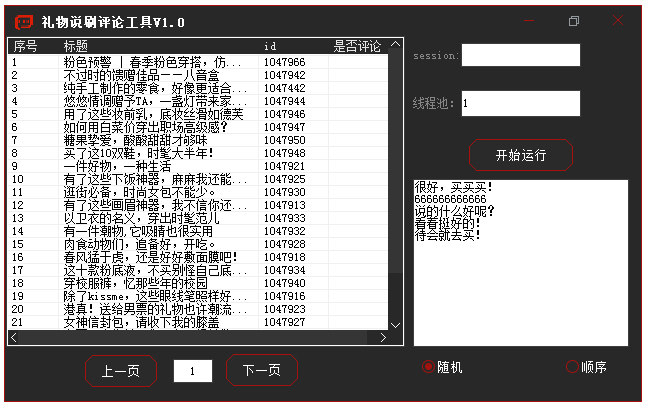The width and height of the screenshot is (647, 406).
Task: Click id cell 1047942
Action: pos(285,75)
